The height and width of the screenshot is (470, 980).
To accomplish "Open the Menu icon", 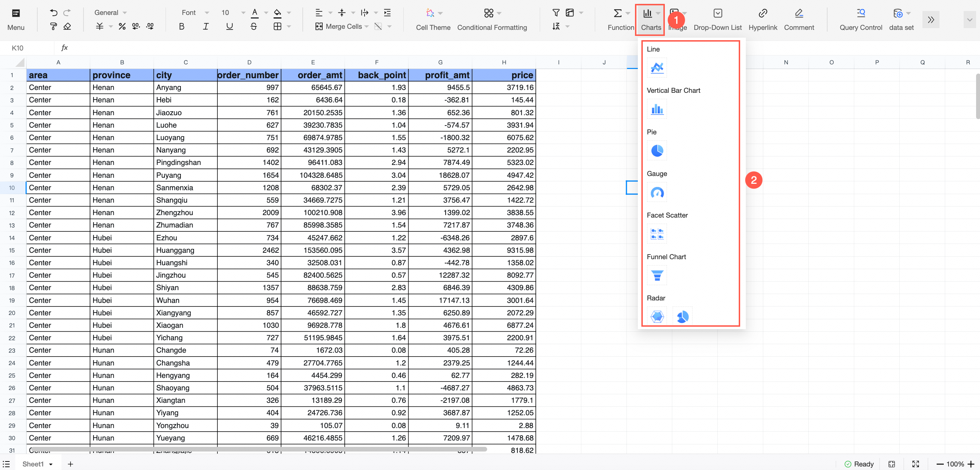I will pos(16,13).
